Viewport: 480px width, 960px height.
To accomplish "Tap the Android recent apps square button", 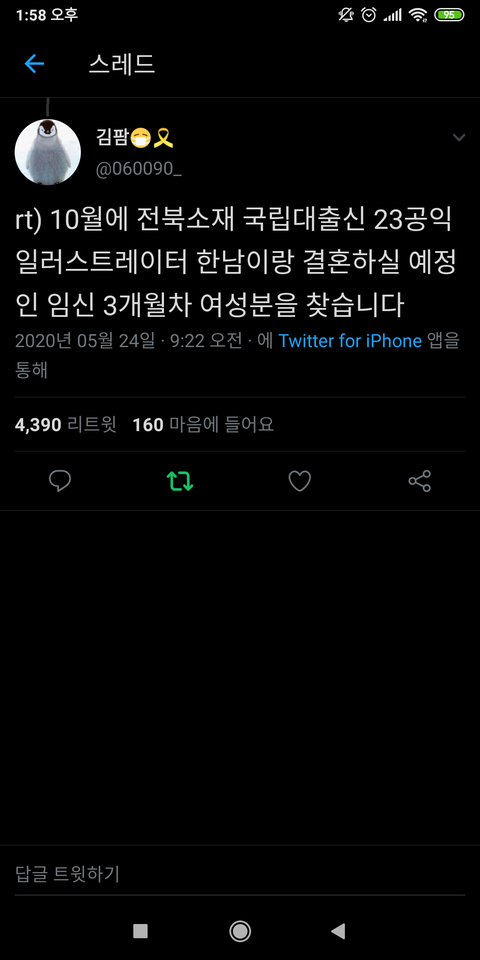I will [140, 931].
